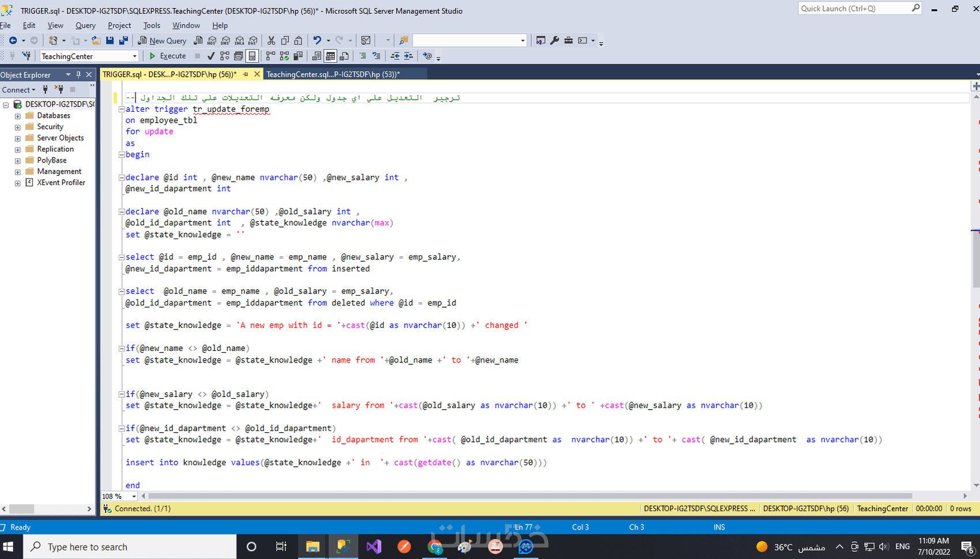
Task: Select Results to Grid option
Action: pyautogui.click(x=330, y=56)
